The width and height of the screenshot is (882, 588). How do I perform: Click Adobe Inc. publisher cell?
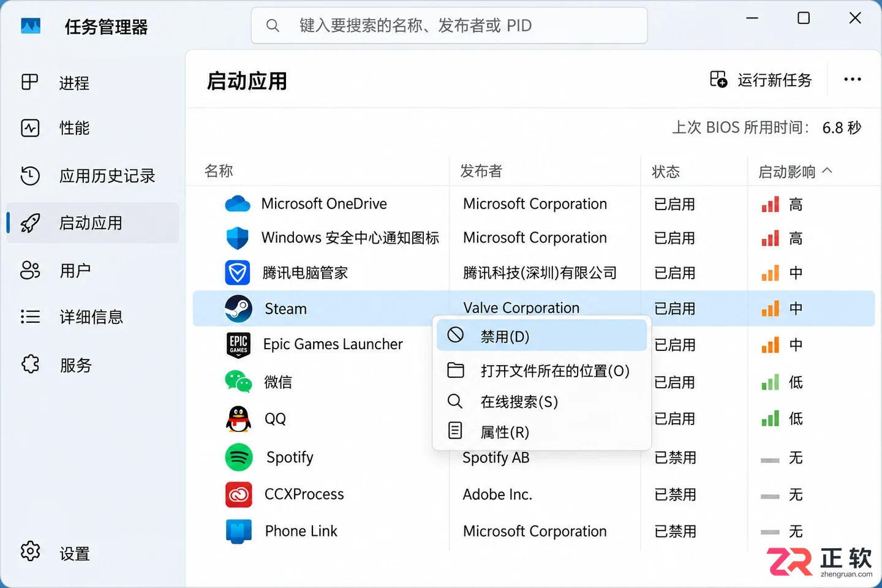(x=497, y=494)
